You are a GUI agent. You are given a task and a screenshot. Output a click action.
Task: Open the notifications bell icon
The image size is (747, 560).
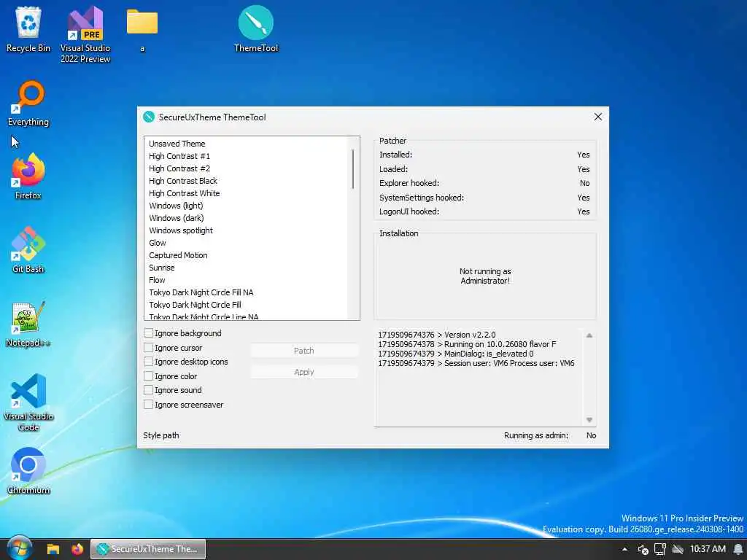pyautogui.click(x=738, y=549)
